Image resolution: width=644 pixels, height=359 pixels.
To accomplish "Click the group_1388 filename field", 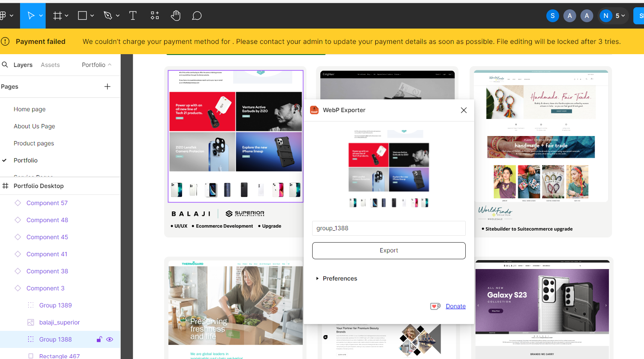I will 389,228.
